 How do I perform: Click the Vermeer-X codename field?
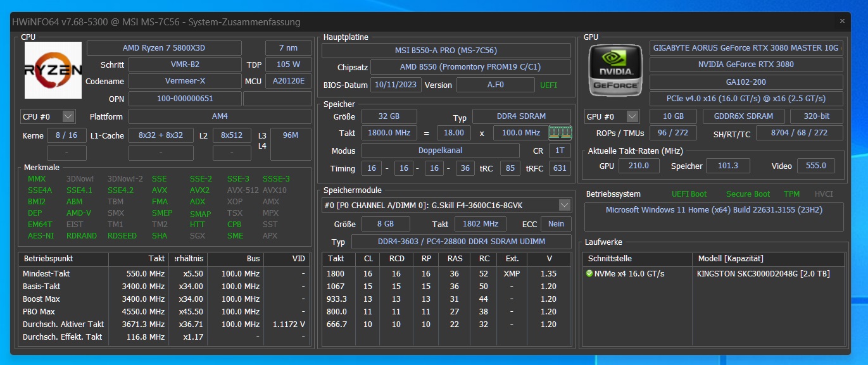tap(185, 81)
